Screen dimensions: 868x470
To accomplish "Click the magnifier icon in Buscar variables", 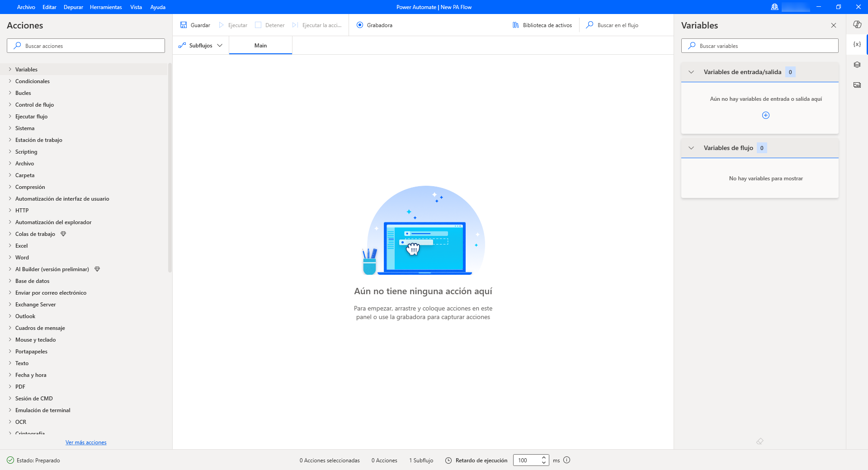I will pos(692,46).
